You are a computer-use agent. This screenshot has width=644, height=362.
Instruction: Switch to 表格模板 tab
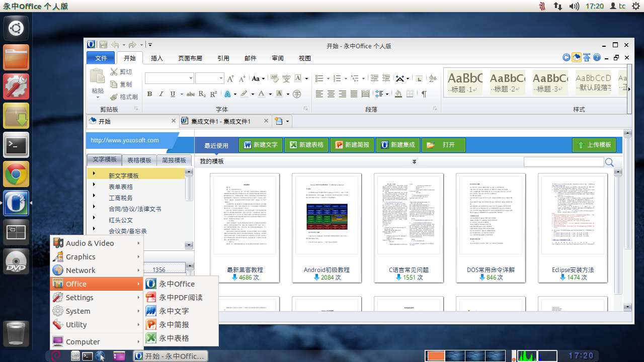click(x=139, y=160)
